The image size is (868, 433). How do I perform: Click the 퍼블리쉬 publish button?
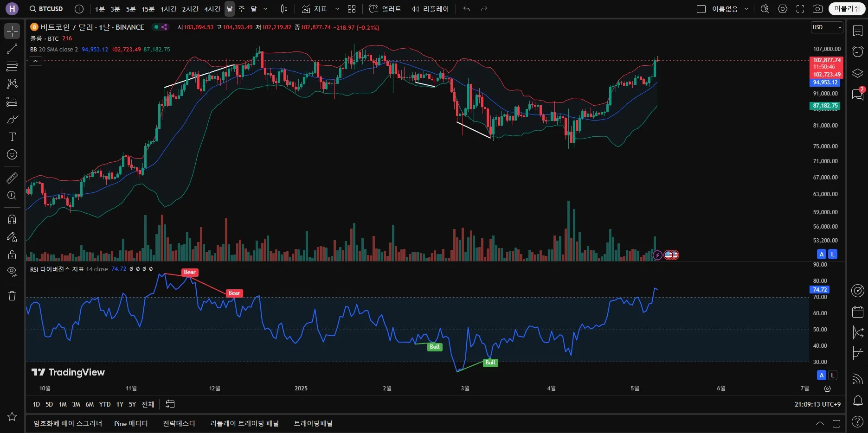click(x=847, y=9)
